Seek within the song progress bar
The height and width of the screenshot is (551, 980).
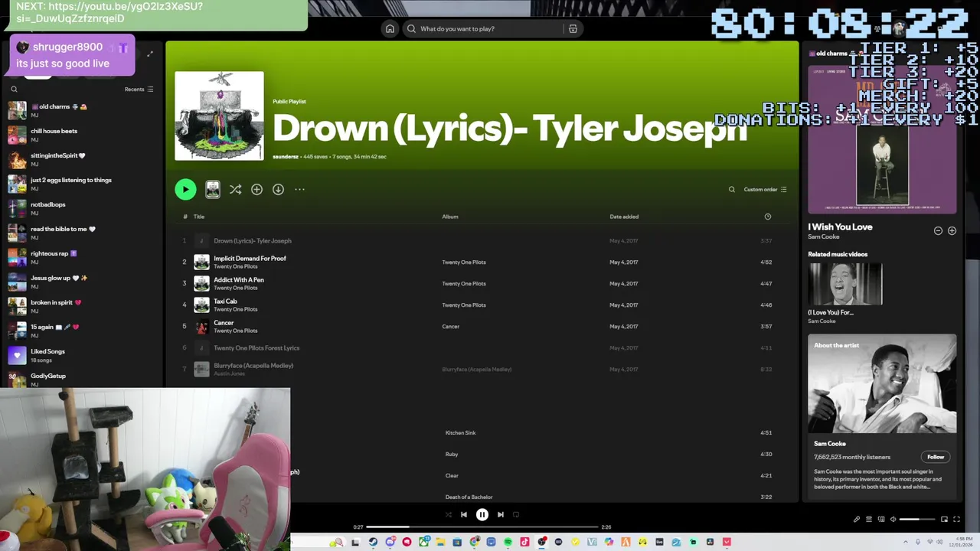point(482,527)
